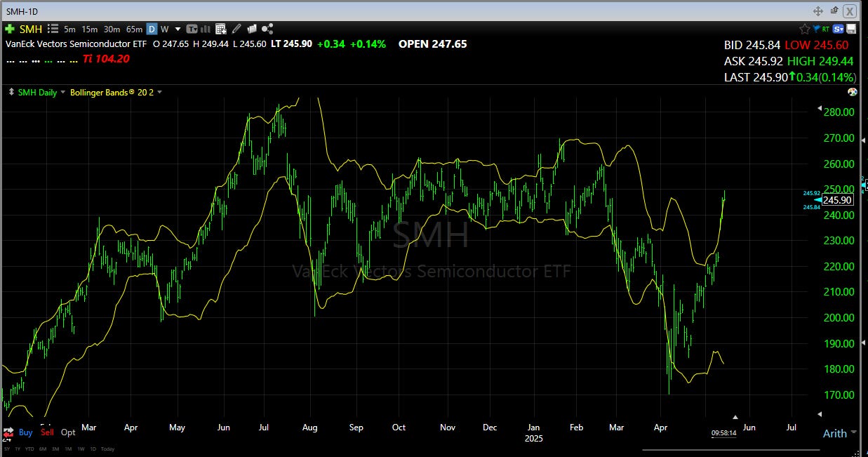This screenshot has width=868, height=457.
Task: Click the 170.00 price axis label
Action: (x=839, y=395)
